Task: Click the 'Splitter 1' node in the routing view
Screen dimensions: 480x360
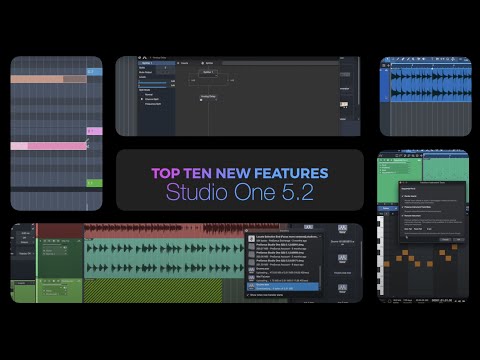Action: [208, 72]
